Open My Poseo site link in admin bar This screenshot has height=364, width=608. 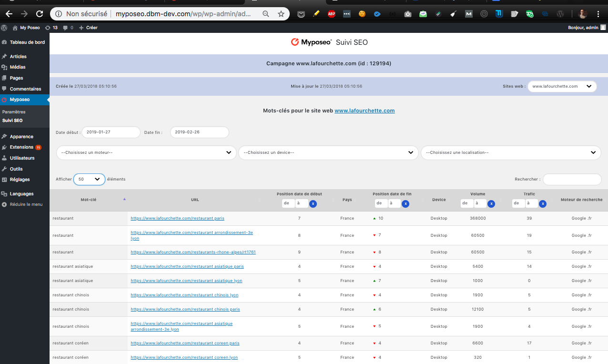[26, 28]
